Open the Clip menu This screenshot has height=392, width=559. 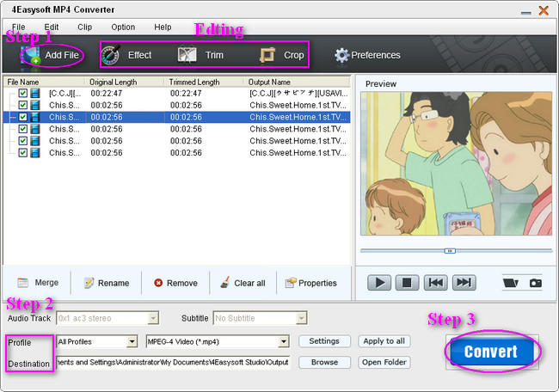(x=85, y=28)
